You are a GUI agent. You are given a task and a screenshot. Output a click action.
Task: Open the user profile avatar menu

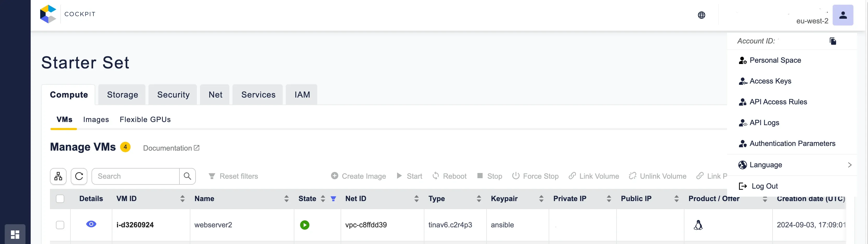click(x=843, y=15)
